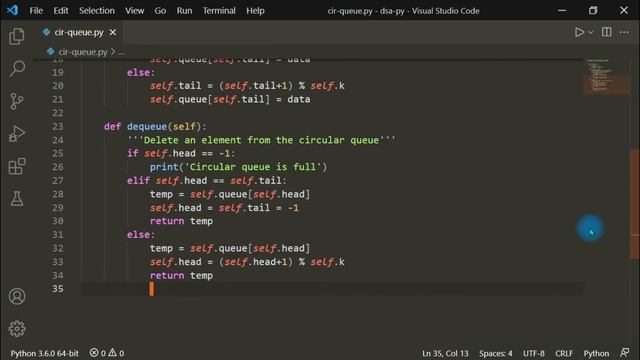640x360 pixels.
Task: Close the cir-queue.py tab
Action: 113,32
